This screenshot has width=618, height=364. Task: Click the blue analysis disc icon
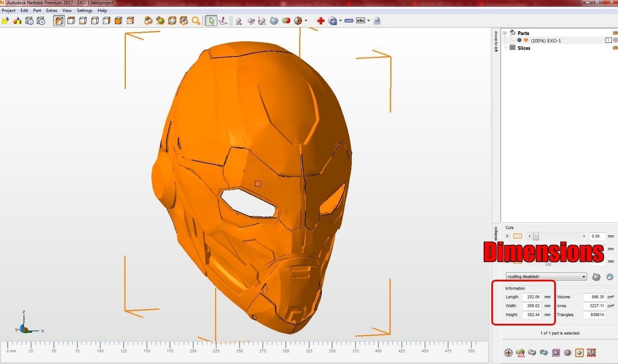coord(333,21)
